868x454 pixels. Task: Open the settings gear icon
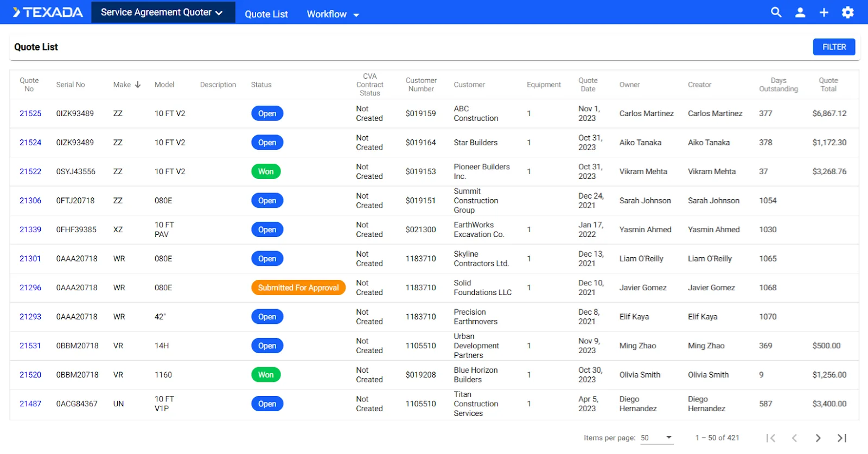pyautogui.click(x=847, y=12)
